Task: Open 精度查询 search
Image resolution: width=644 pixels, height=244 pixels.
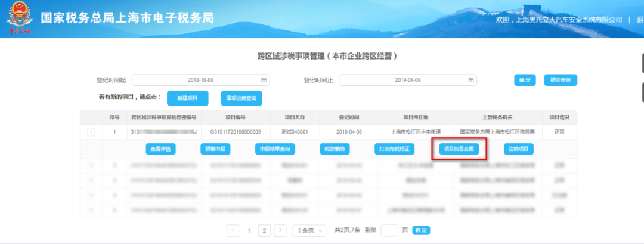Action: [x=561, y=80]
